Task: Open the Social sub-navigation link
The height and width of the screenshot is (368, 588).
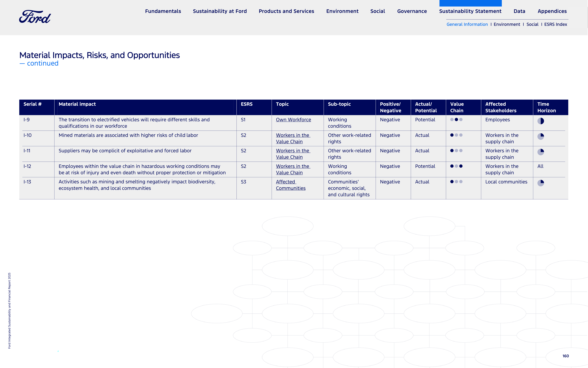Action: [x=532, y=24]
